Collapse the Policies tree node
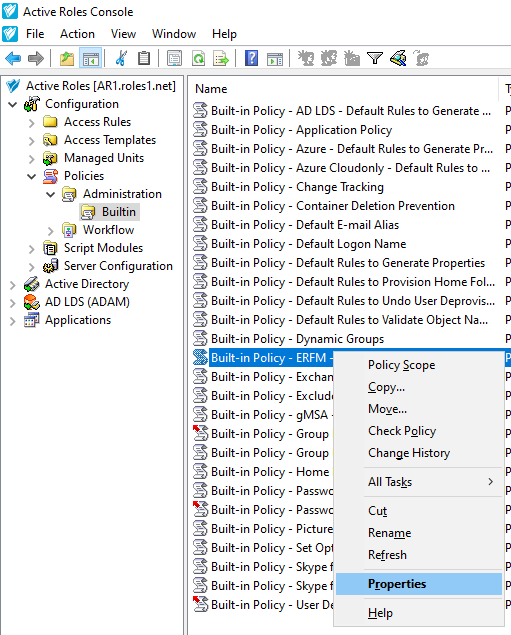This screenshot has width=511, height=635. (x=32, y=176)
